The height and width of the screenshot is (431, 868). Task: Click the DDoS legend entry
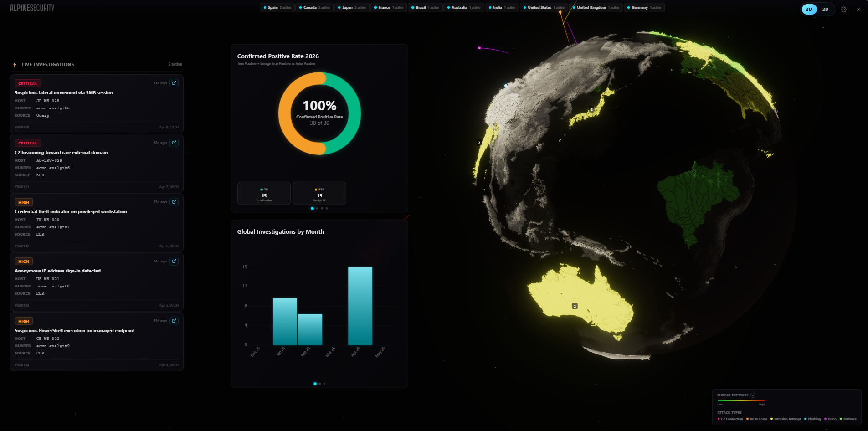pos(830,419)
